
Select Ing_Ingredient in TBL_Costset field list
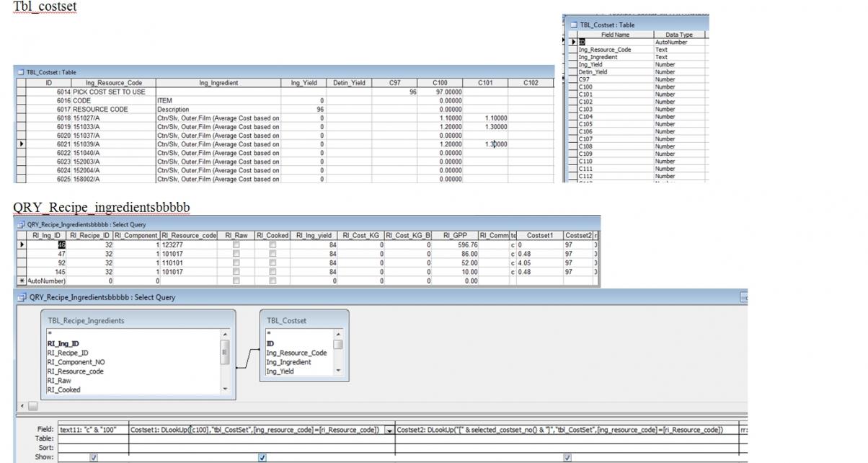click(289, 362)
